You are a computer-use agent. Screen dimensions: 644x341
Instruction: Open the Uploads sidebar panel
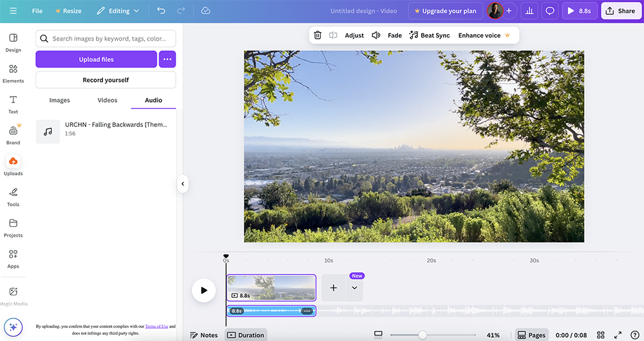13,166
